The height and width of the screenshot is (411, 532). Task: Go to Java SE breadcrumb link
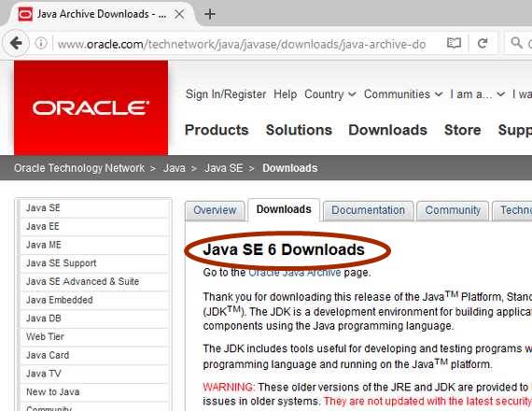pos(224,168)
